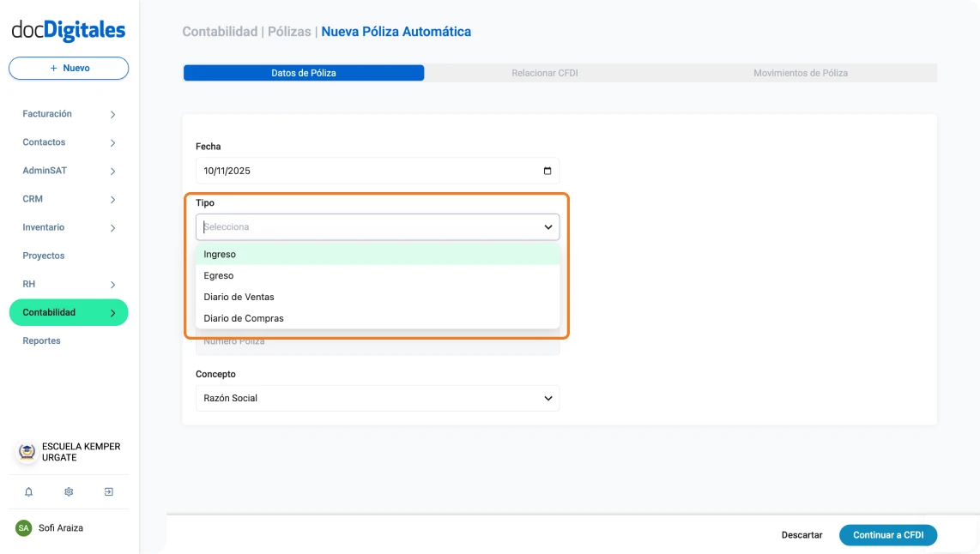
Task: Open settings via the gear icon
Action: pyautogui.click(x=68, y=491)
